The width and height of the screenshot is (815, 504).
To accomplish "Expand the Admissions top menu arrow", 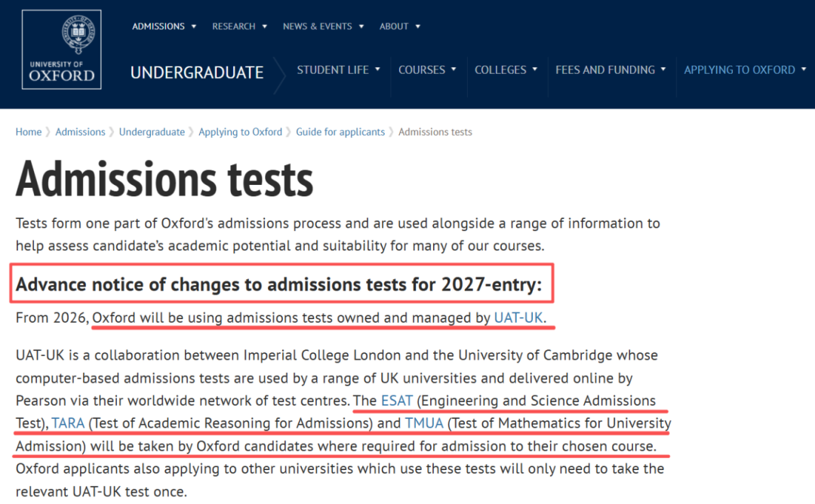I will [194, 26].
